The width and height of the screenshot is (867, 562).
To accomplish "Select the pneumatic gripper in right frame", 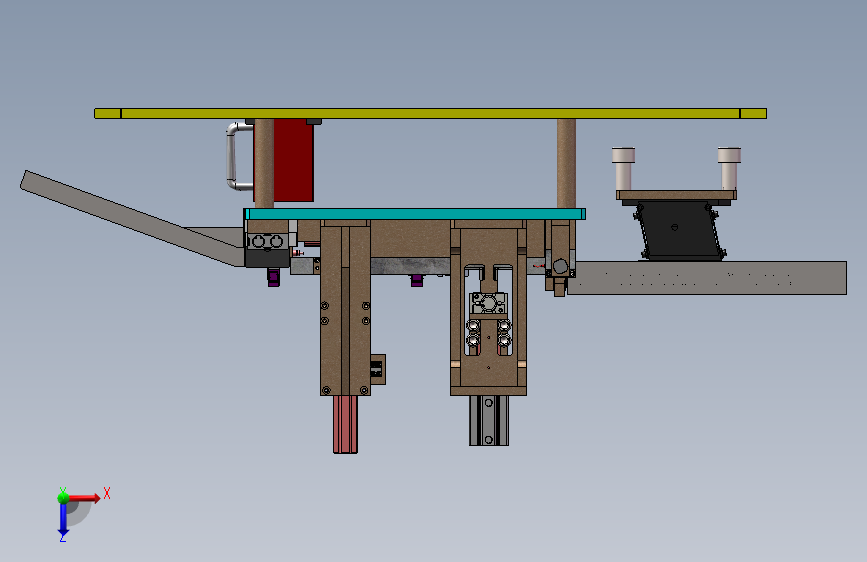I will (488, 303).
